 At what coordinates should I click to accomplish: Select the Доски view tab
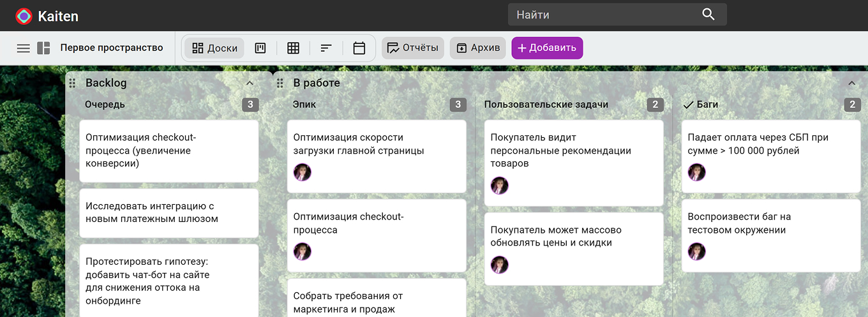coord(214,48)
